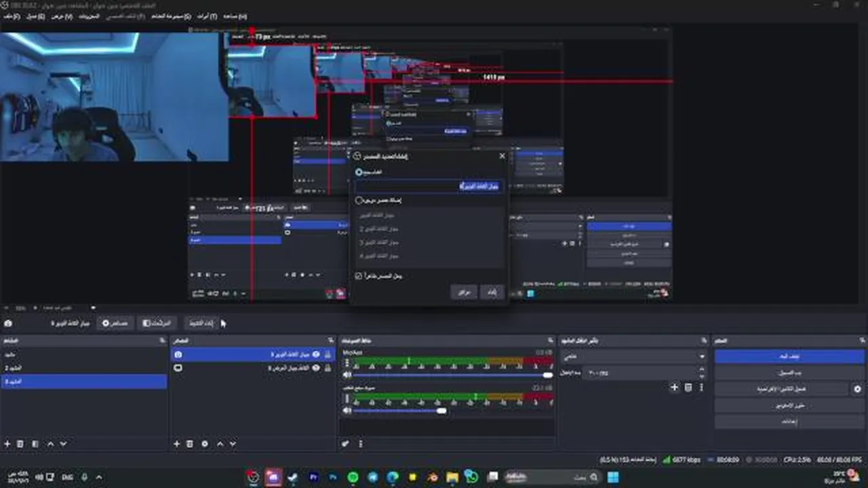
Task: Open the ملف (File) menu
Action: click(x=12, y=16)
